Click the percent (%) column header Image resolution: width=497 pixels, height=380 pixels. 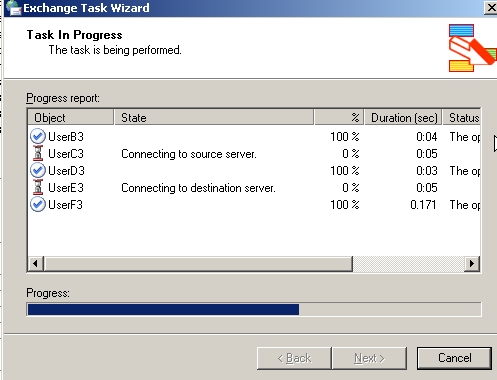coord(339,117)
